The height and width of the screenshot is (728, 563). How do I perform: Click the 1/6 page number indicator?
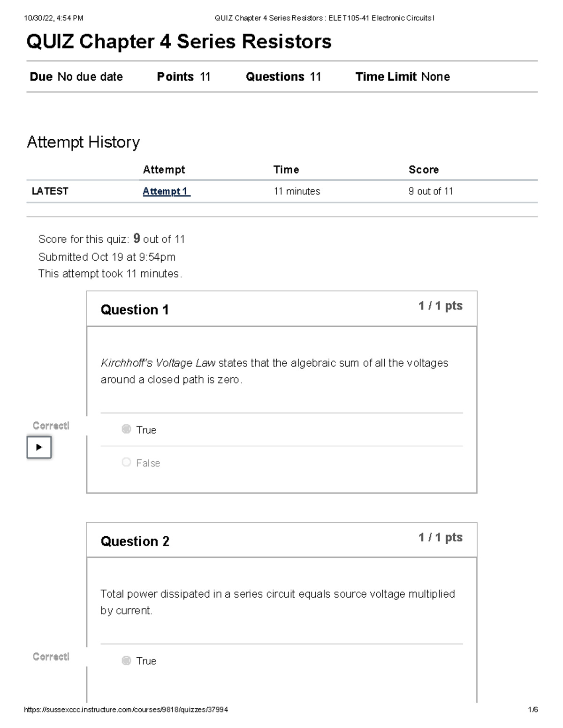pyautogui.click(x=533, y=710)
